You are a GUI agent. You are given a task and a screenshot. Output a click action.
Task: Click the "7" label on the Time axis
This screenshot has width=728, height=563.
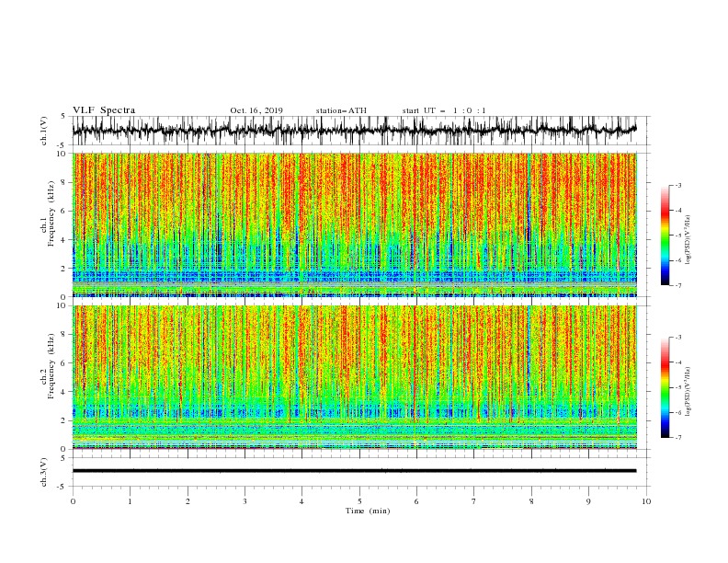tap(474, 501)
